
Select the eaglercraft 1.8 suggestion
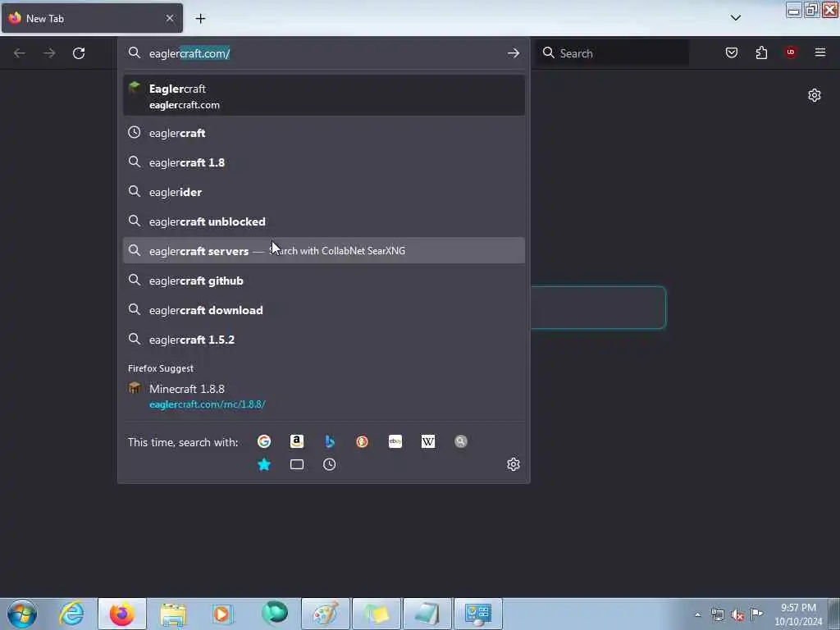click(323, 162)
